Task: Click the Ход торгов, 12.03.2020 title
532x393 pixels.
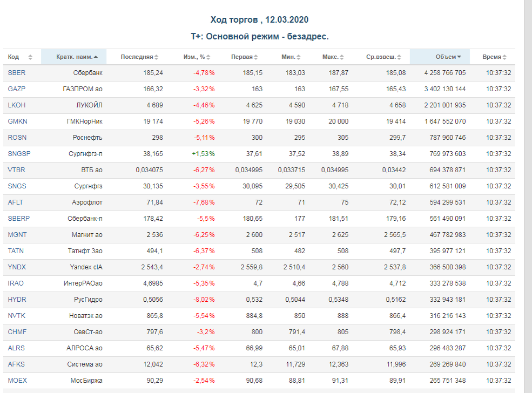Action: (260, 19)
